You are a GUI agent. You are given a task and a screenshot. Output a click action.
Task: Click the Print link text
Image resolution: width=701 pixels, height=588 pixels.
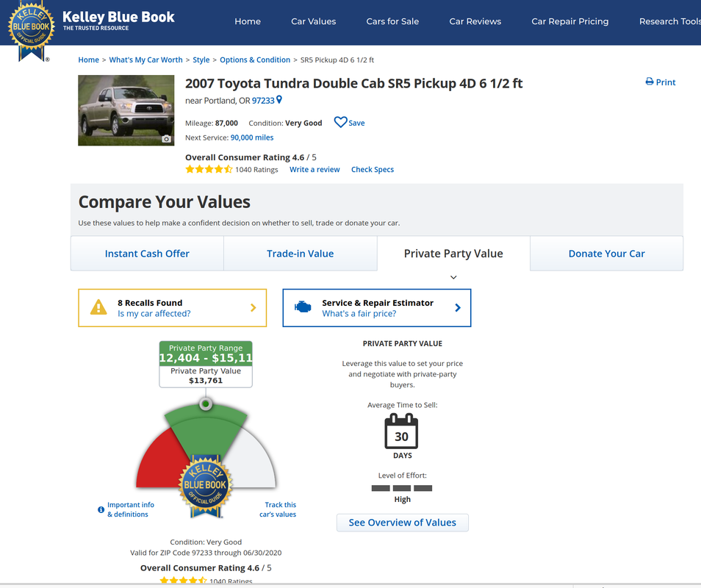(666, 82)
